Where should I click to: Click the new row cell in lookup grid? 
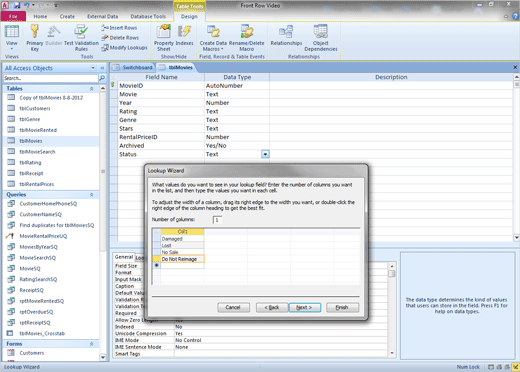[x=182, y=266]
